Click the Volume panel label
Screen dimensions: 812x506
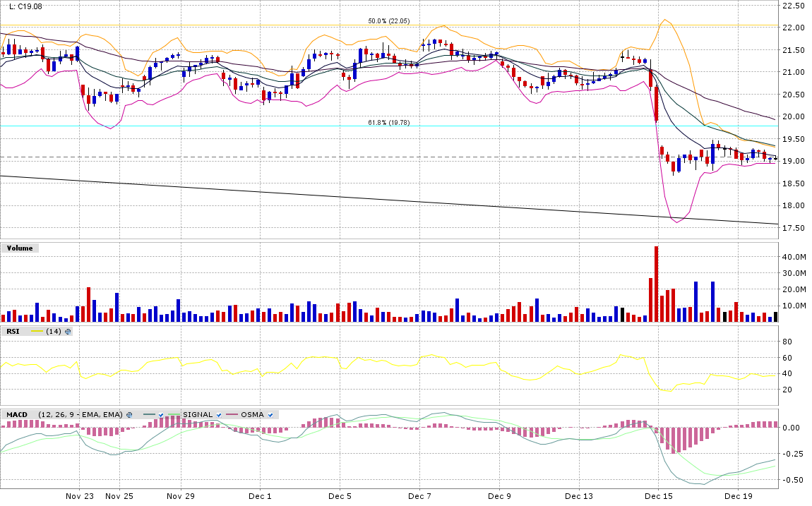(20, 248)
